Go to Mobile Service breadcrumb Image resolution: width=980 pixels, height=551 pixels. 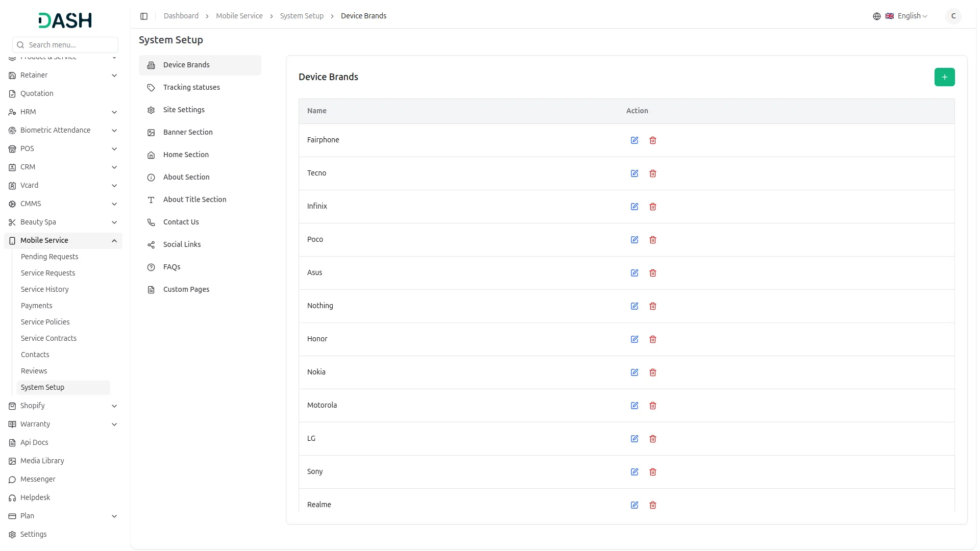click(x=239, y=16)
